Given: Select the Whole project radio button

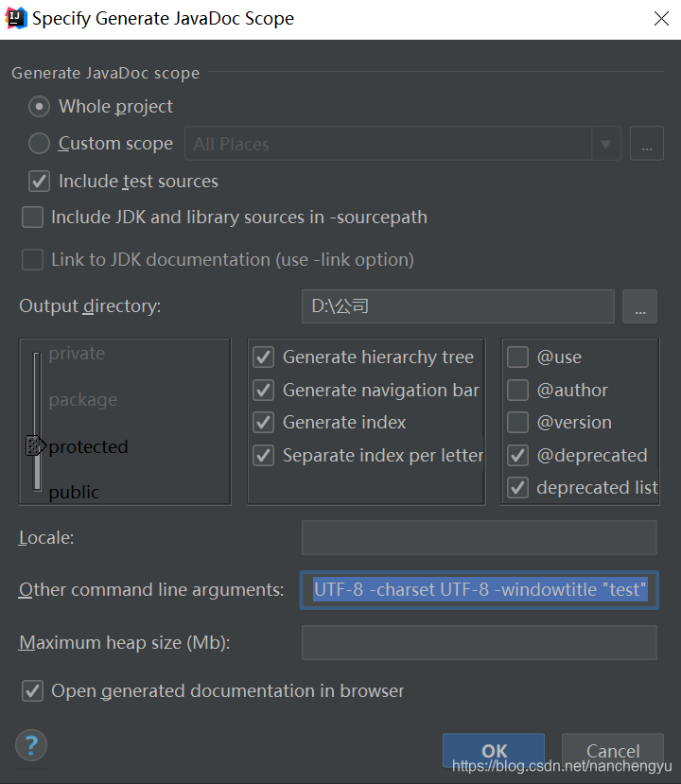Looking at the screenshot, I should pos(39,106).
